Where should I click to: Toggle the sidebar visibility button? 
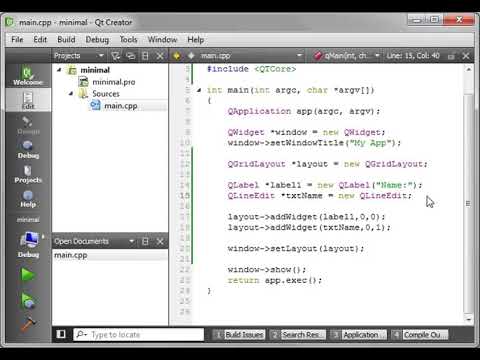[x=61, y=334]
